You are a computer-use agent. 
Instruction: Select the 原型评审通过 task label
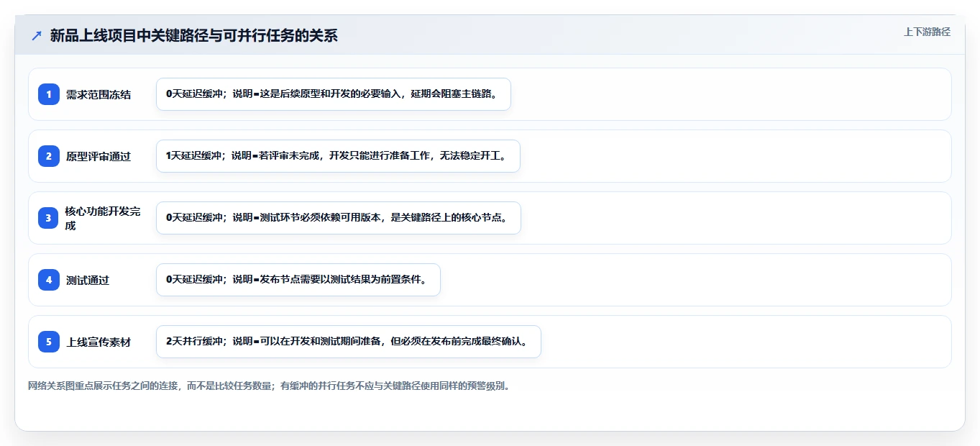tap(99, 156)
